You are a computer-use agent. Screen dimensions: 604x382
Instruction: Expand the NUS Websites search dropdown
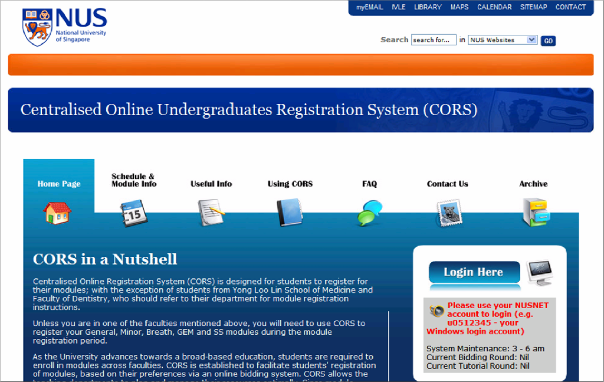click(502, 40)
